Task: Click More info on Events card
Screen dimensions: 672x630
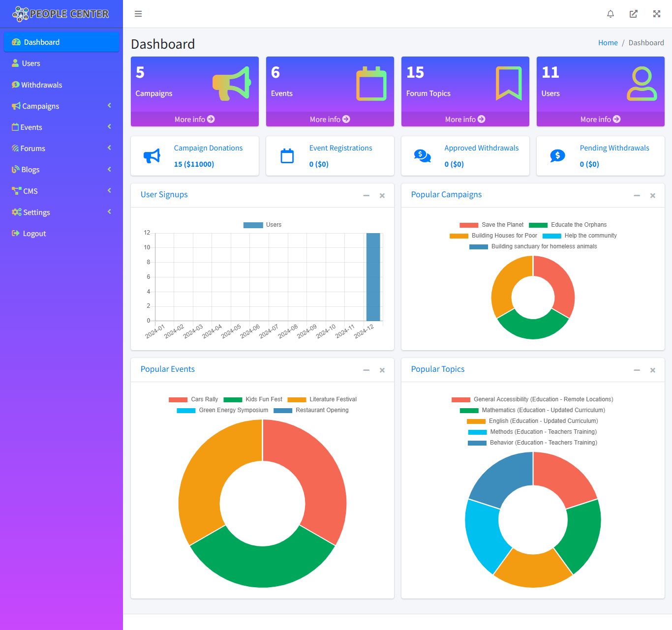Action: [330, 119]
